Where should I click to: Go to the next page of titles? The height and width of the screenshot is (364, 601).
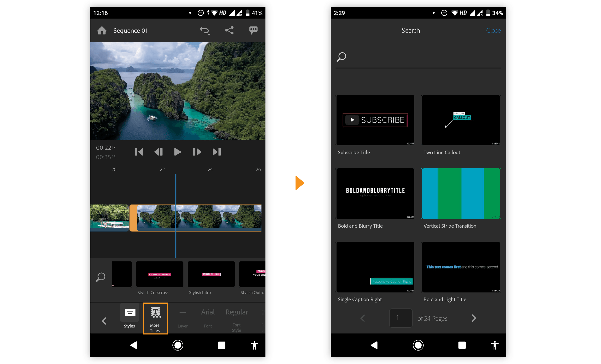(474, 318)
